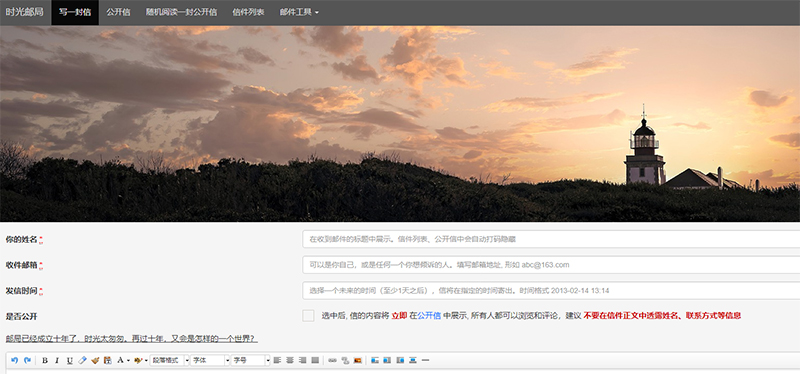
Task: Click the format painter brush icon
Action: tap(95, 360)
